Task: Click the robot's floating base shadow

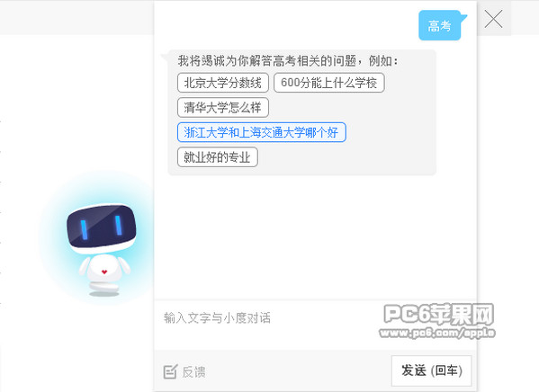Action: coord(104,294)
